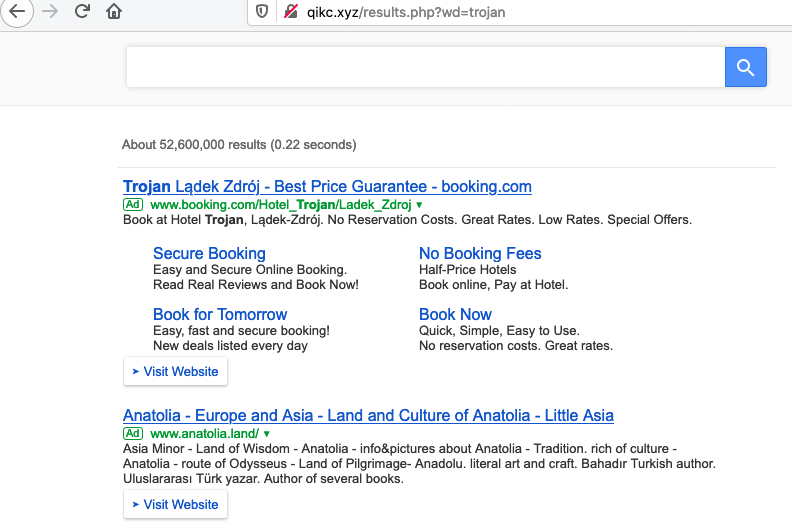
Task: Open the Anatolia - Europe and Asia result
Action: 368,415
